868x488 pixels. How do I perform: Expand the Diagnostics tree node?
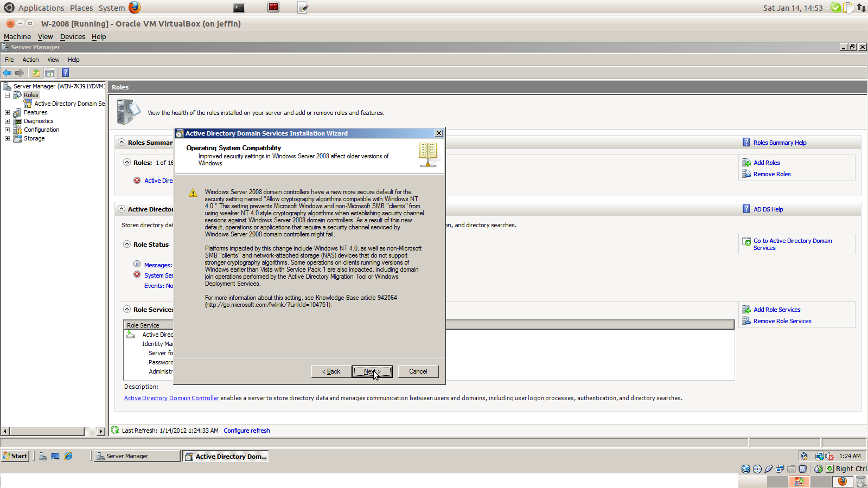point(8,121)
